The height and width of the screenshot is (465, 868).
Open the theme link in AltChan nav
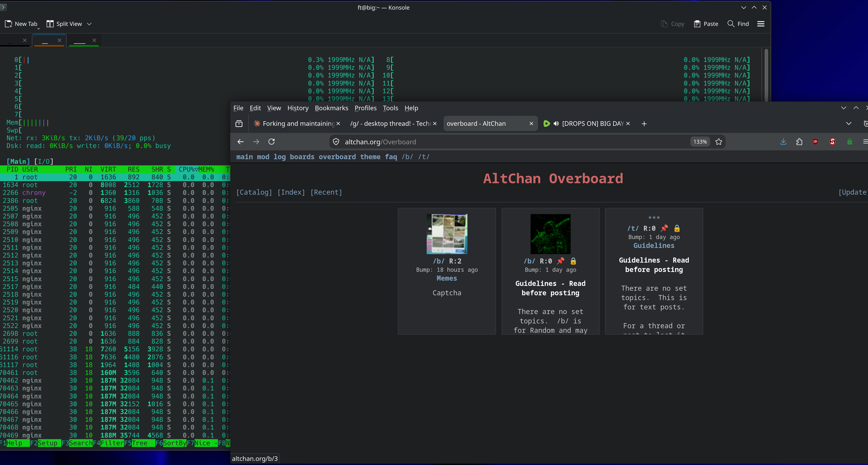click(370, 157)
